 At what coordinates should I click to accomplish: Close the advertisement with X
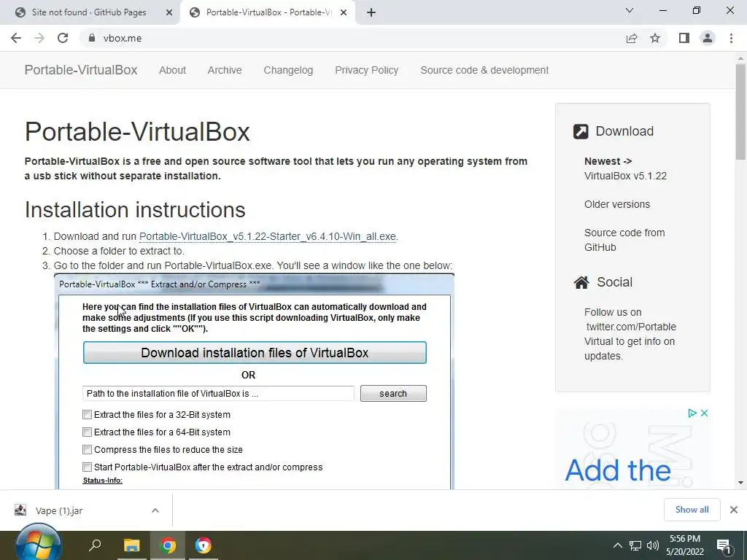704,413
